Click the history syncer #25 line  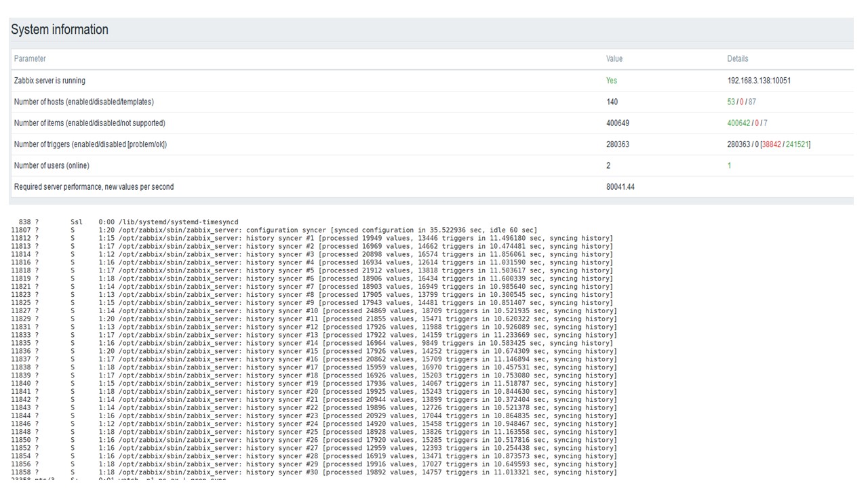coord(314,432)
